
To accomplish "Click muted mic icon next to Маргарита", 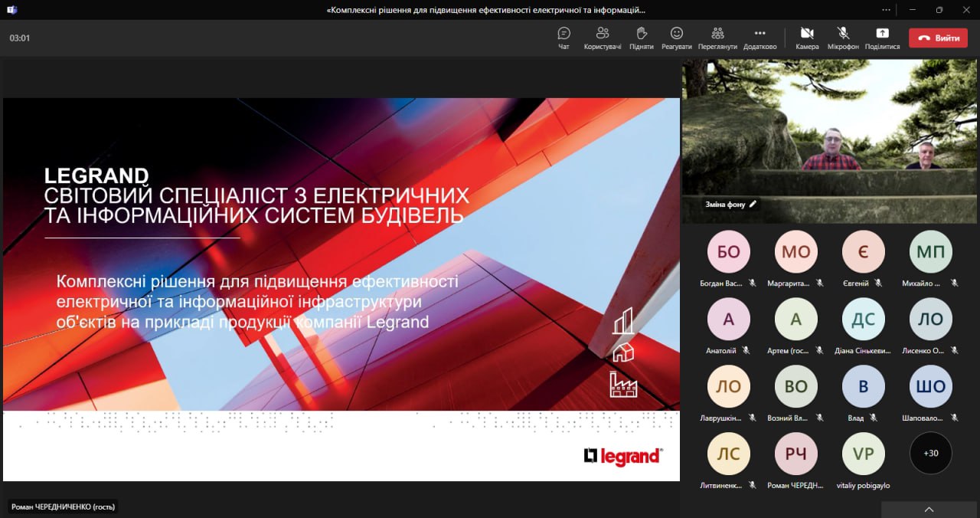I will point(820,283).
